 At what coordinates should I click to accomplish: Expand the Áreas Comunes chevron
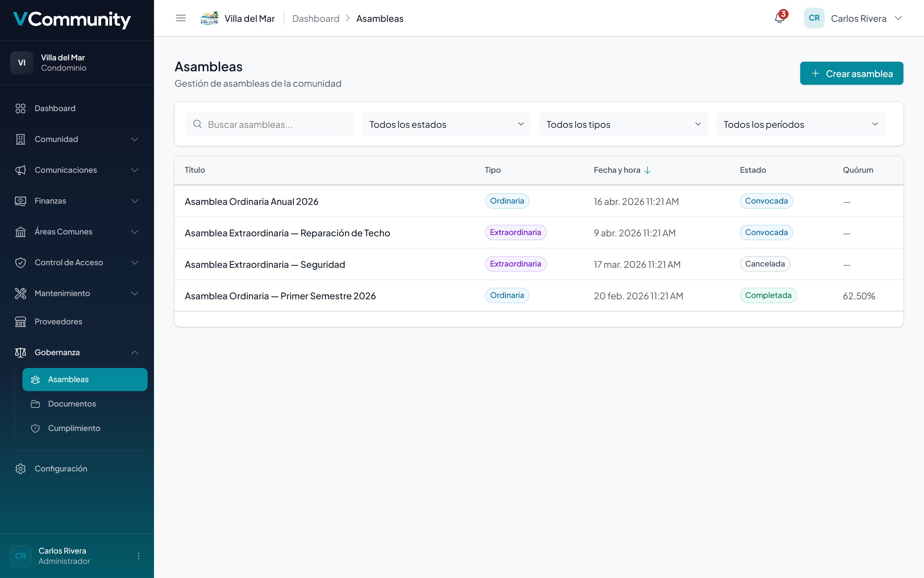134,232
